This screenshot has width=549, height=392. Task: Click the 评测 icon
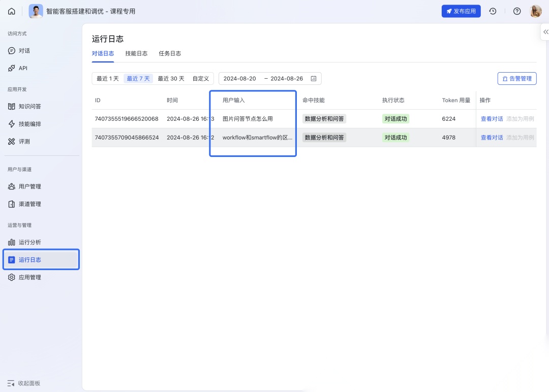[12, 141]
